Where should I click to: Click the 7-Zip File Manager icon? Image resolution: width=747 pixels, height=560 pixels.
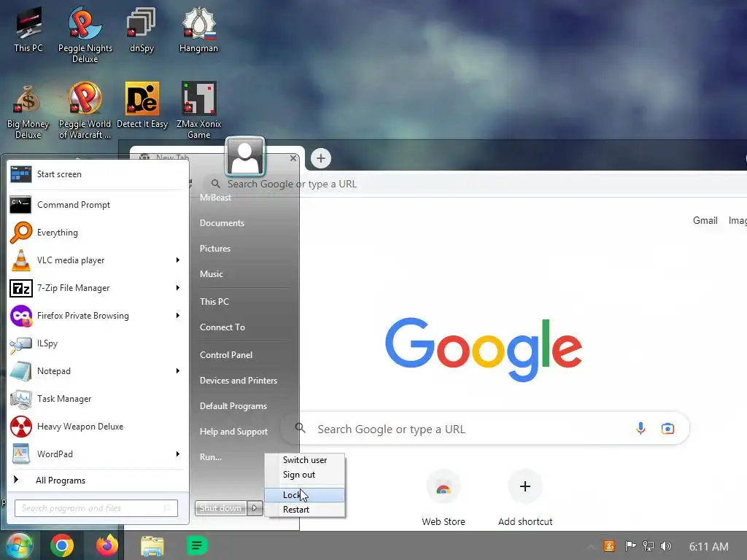point(21,288)
